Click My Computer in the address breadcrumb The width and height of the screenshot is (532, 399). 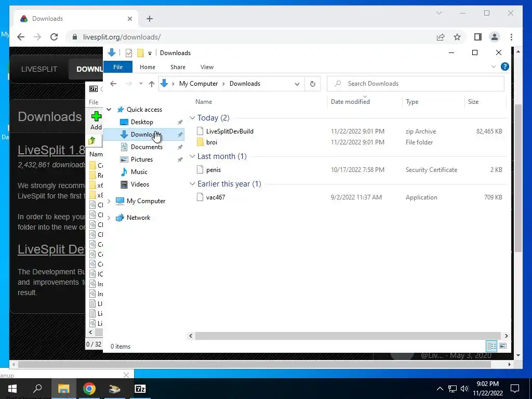198,84
